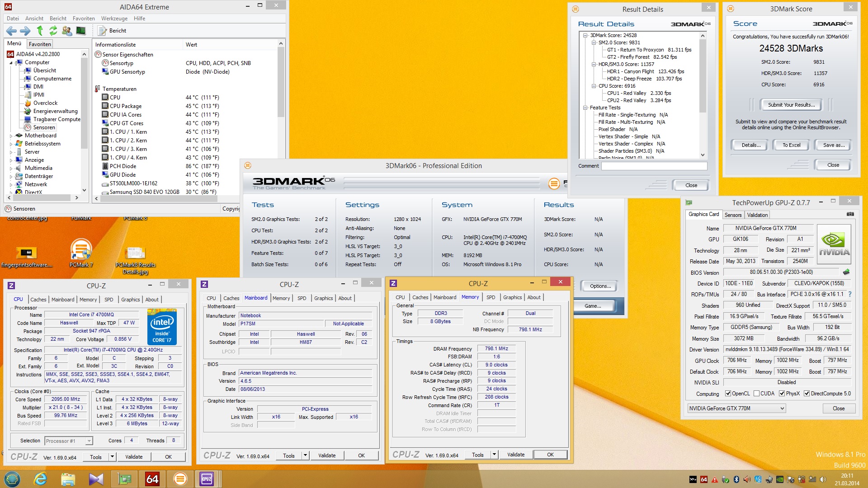Click the GPU-Z camera screenshot icon
868x488 pixels.
pyautogui.click(x=850, y=214)
